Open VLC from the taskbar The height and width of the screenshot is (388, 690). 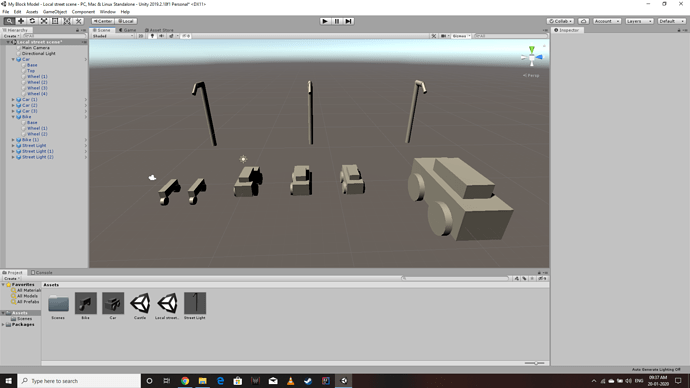click(x=290, y=381)
